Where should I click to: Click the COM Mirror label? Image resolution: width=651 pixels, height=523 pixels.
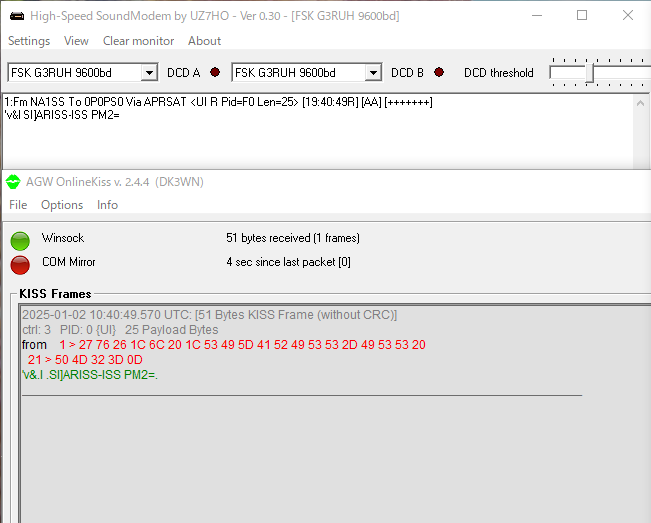(69, 262)
